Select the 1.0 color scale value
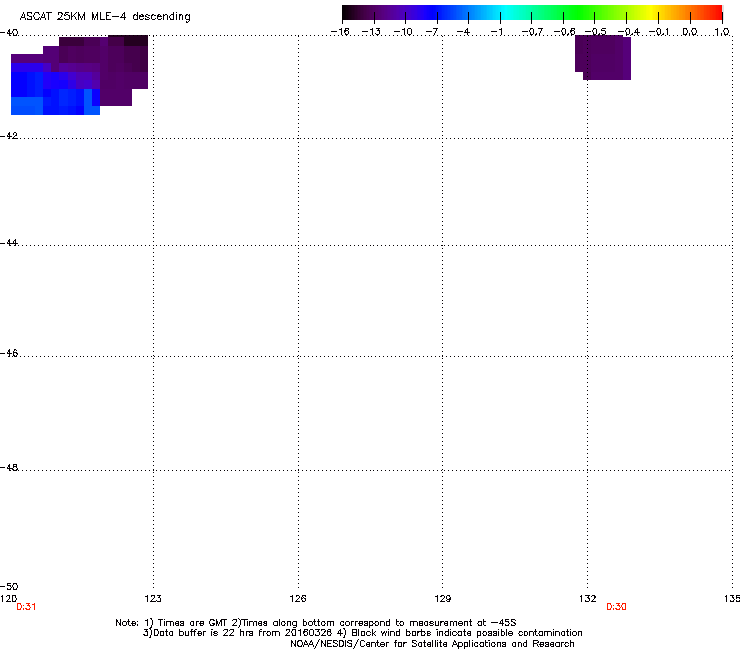 pyautogui.click(x=722, y=32)
